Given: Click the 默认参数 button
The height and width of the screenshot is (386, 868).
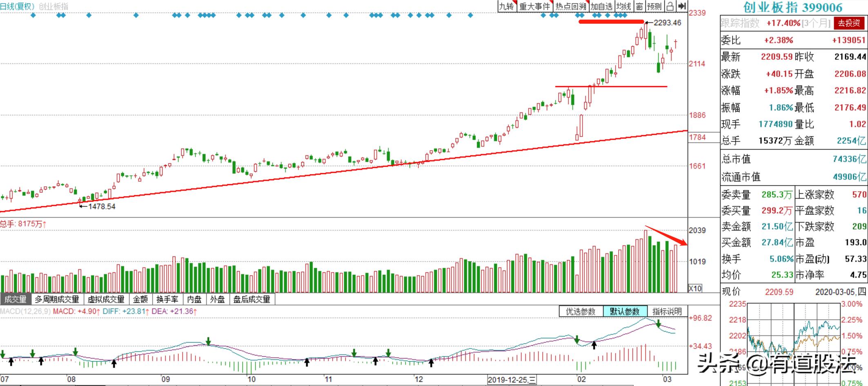Looking at the screenshot, I should coord(625,312).
